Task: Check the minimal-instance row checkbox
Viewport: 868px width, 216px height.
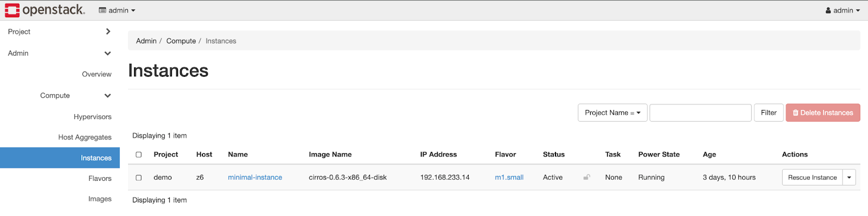Action: coord(138,178)
